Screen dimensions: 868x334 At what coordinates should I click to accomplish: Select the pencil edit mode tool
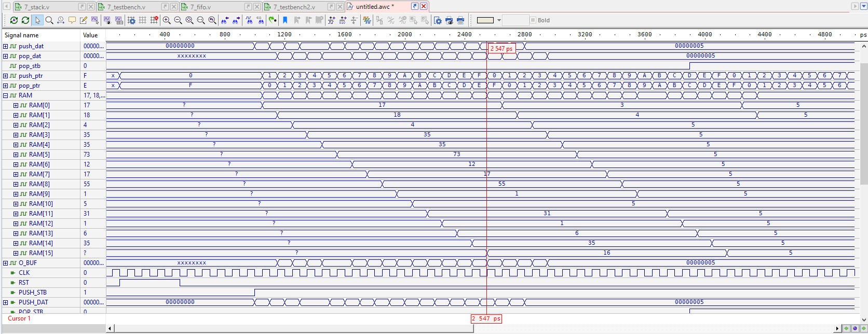84,20
